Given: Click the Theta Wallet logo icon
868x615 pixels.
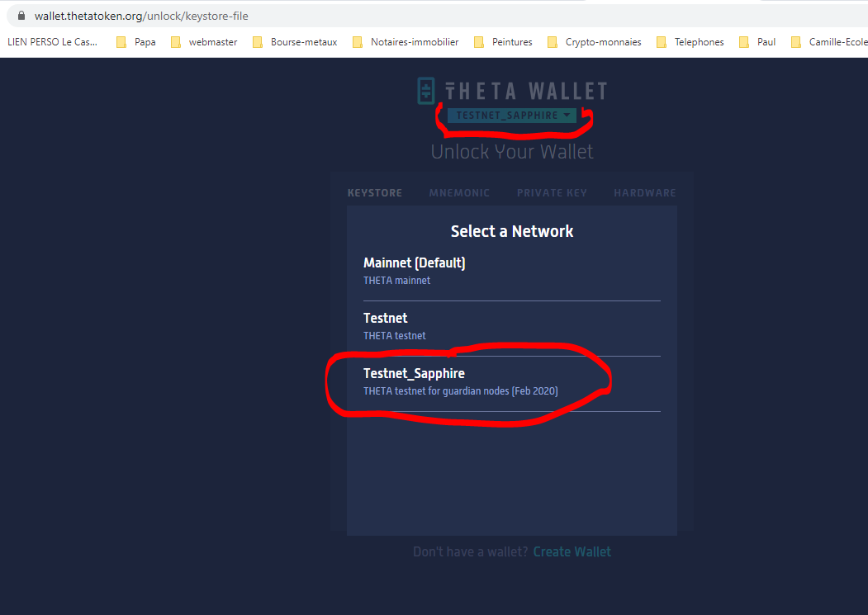Looking at the screenshot, I should (426, 91).
